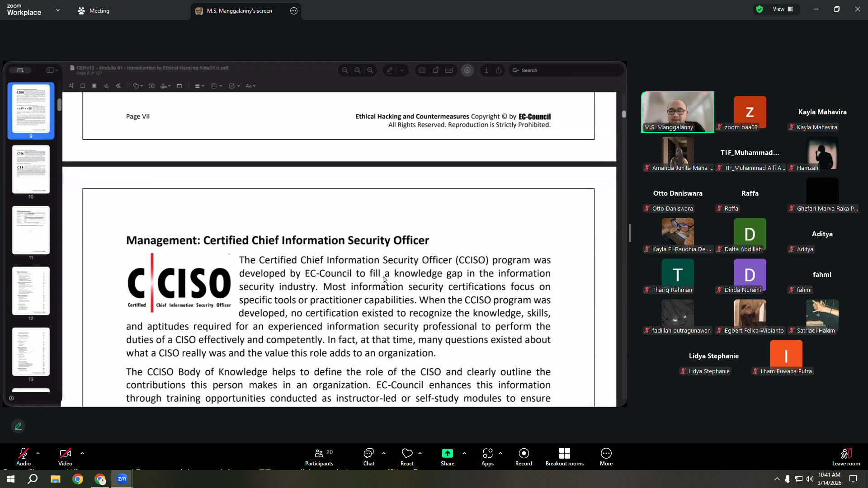Click the rotate page icon in PDF toolbar
The width and height of the screenshot is (868, 488).
pos(436,70)
